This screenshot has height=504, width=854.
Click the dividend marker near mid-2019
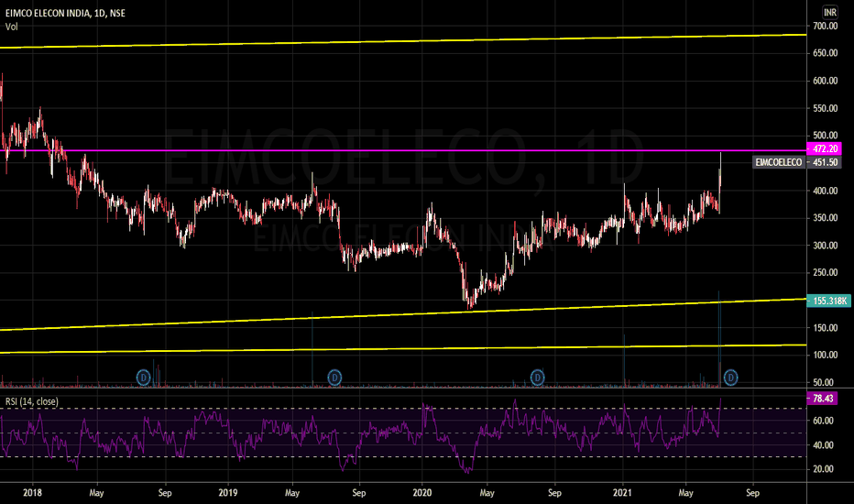pos(334,377)
